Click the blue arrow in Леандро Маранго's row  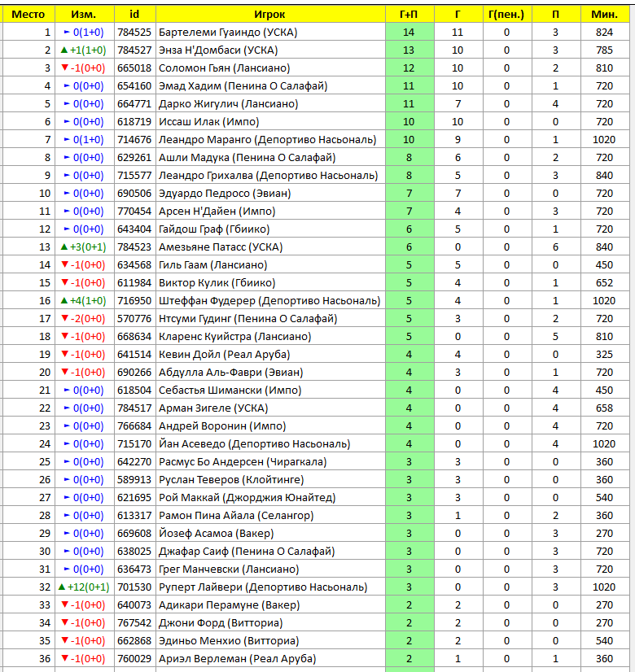67,140
